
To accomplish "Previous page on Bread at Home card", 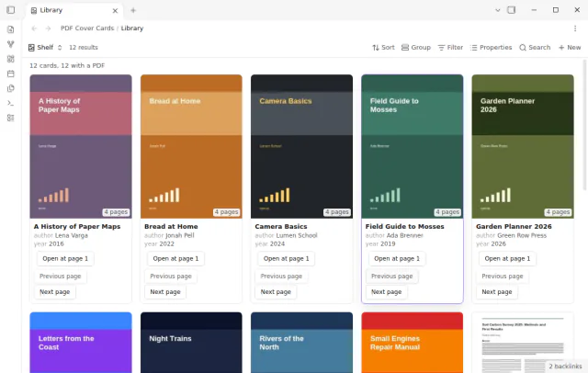I will 171,277.
